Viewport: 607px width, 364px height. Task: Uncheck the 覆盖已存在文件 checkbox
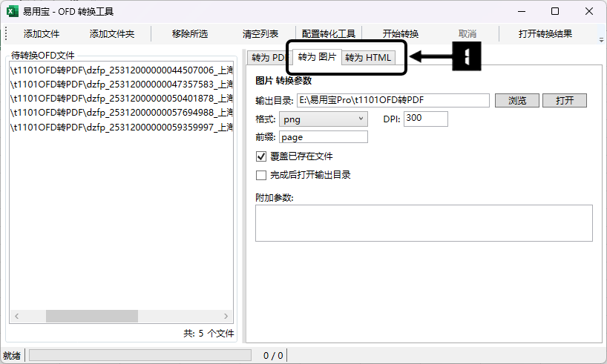pos(260,156)
